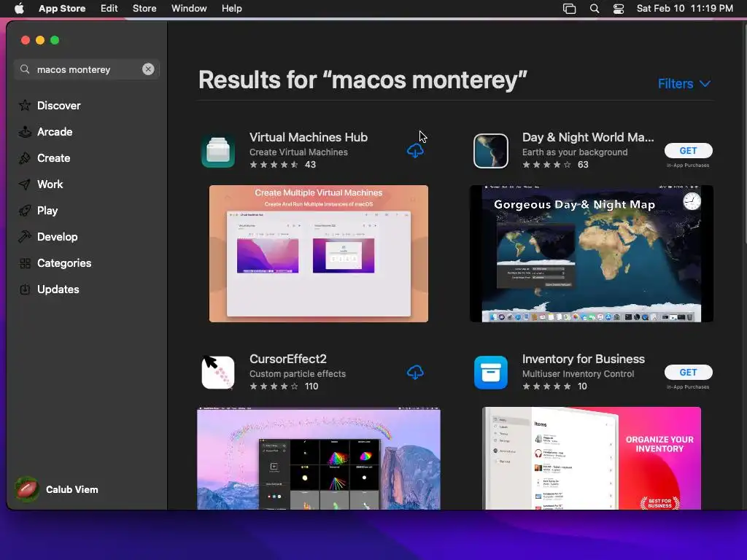Clear the search field with X icon
This screenshot has height=560, width=747.
coord(148,69)
